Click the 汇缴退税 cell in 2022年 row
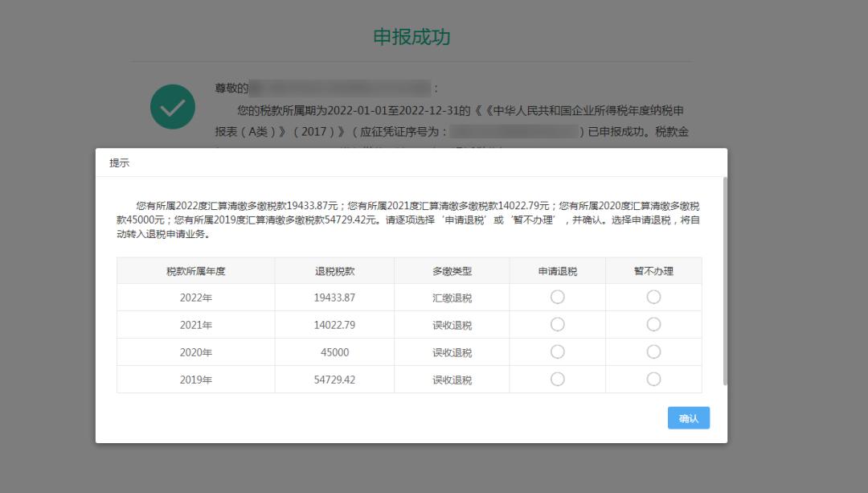 point(451,297)
